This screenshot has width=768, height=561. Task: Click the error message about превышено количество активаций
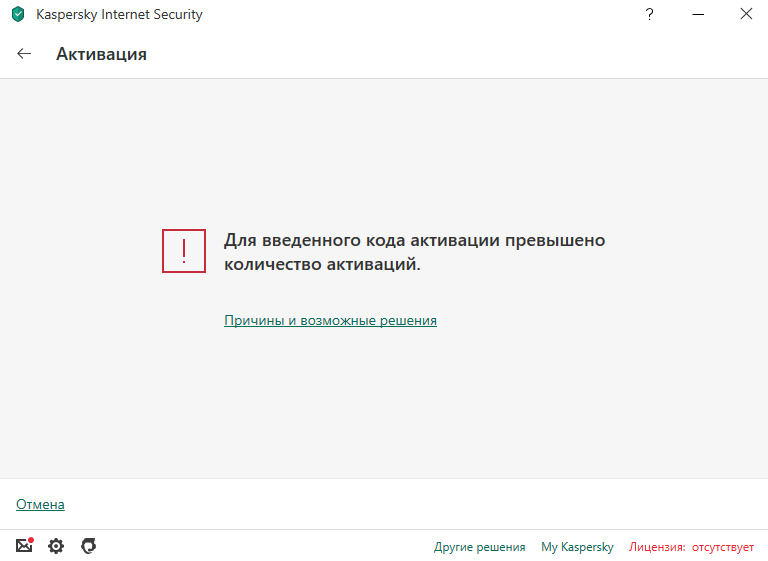pos(414,252)
